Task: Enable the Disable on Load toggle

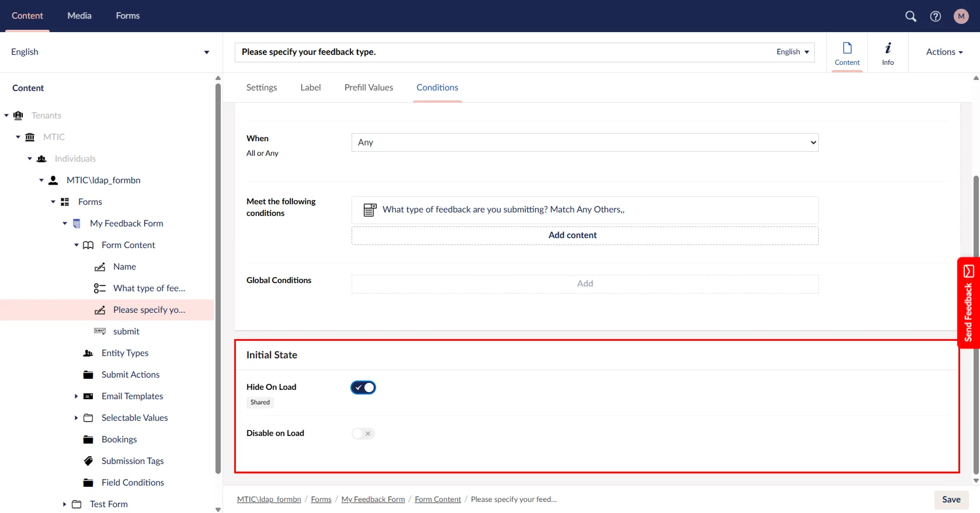Action: [363, 434]
